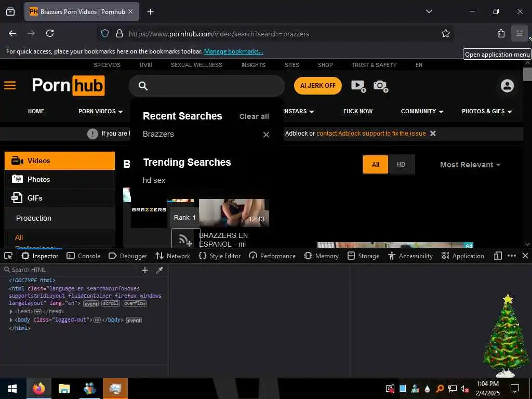Go to HOME in site navigation
Screen dimensions: 532x399
coord(36,111)
